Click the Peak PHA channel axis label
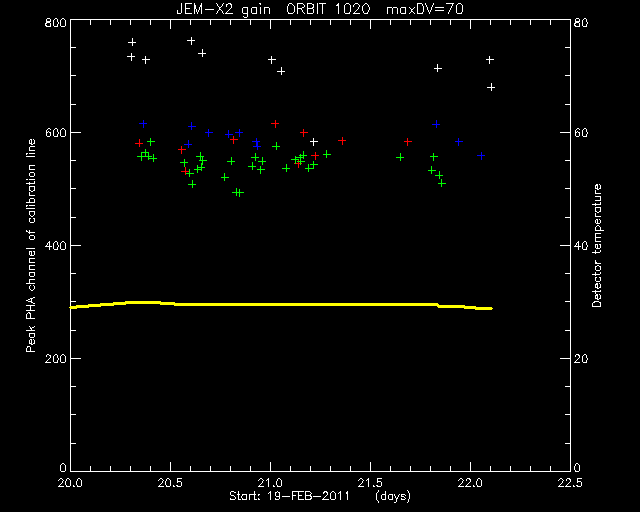The height and width of the screenshot is (512, 640). pyautogui.click(x=31, y=245)
